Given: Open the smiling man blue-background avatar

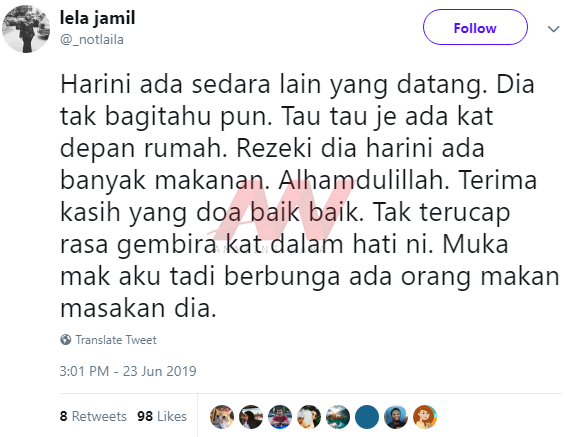Looking at the screenshot, I should coord(396,417).
